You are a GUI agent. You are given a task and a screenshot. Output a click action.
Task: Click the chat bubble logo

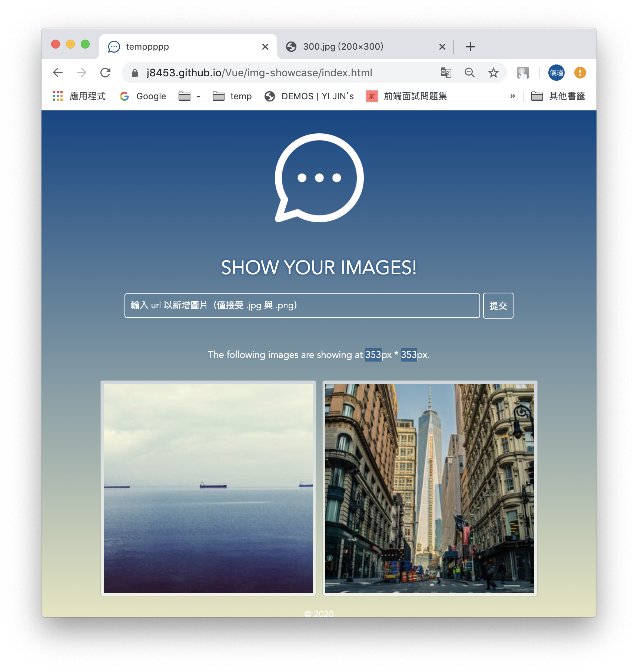(x=319, y=178)
